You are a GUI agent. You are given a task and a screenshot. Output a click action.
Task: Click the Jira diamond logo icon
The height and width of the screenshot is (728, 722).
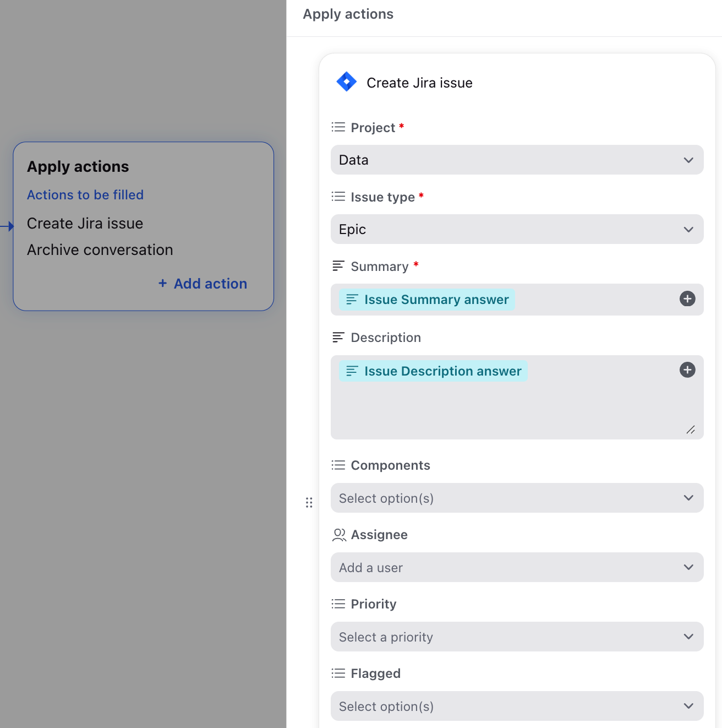[x=347, y=82]
